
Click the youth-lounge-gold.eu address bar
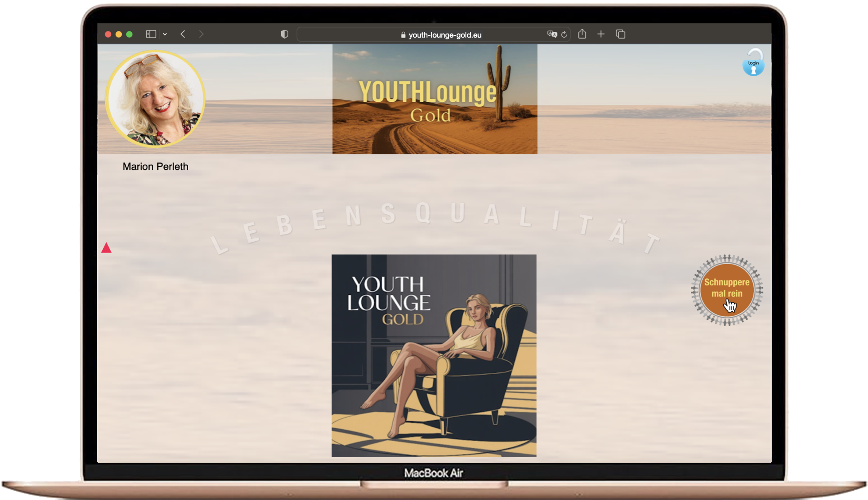[445, 35]
